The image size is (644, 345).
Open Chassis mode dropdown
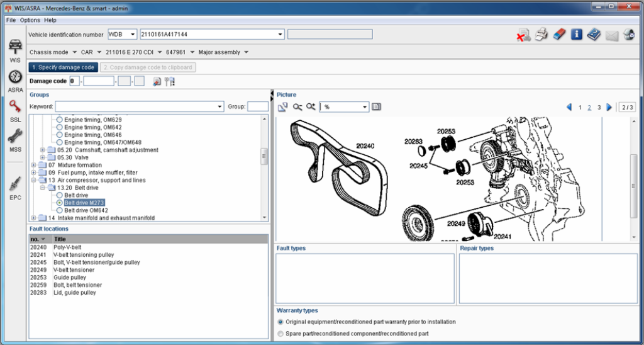point(74,52)
